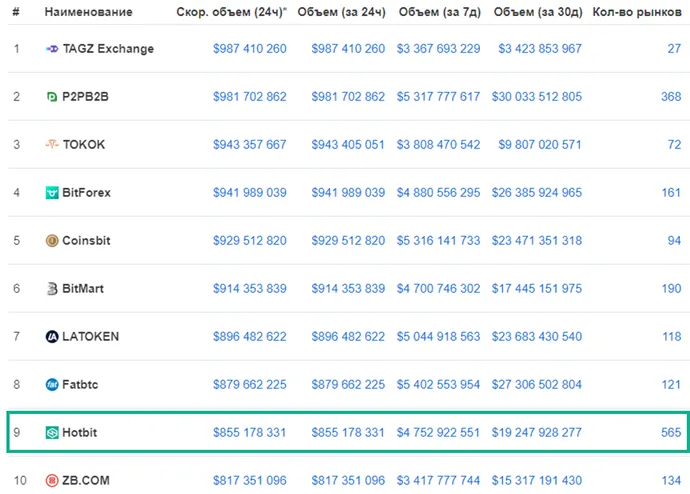
Task: Click Fatbtc 30-day volume $27 306 502 804
Action: coord(537,384)
